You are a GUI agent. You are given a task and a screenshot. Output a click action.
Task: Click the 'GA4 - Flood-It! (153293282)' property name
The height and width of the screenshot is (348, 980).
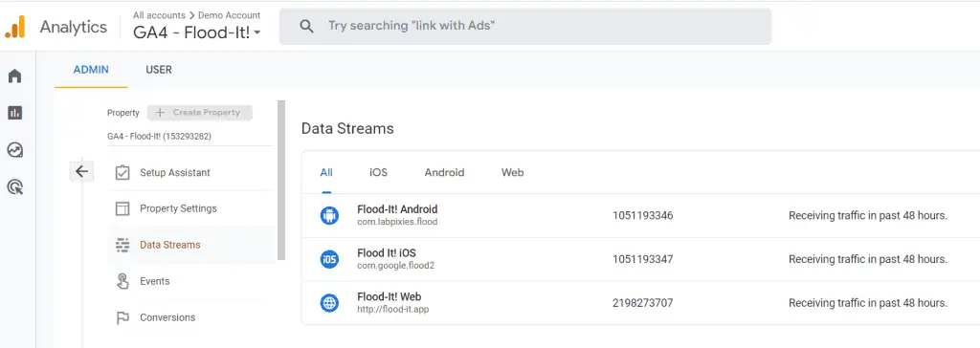160,136
